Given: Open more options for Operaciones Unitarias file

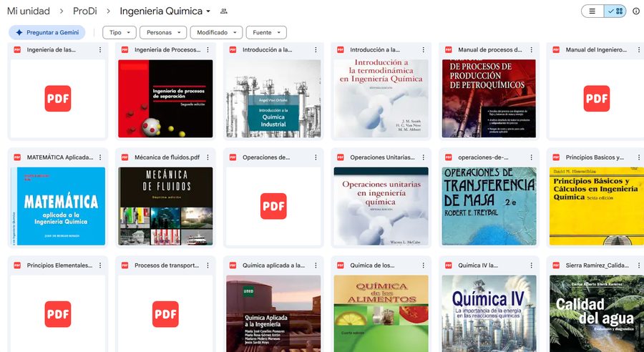Looking at the screenshot, I should 424,157.
